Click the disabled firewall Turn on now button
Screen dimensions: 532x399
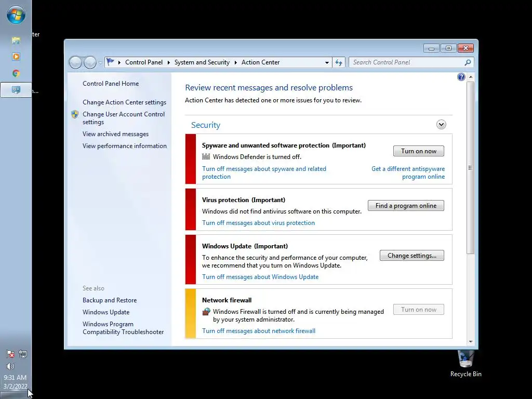click(x=419, y=310)
